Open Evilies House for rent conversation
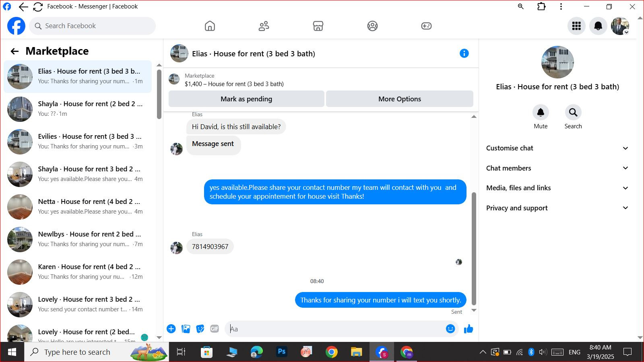This screenshot has width=644, height=362. 78,142
